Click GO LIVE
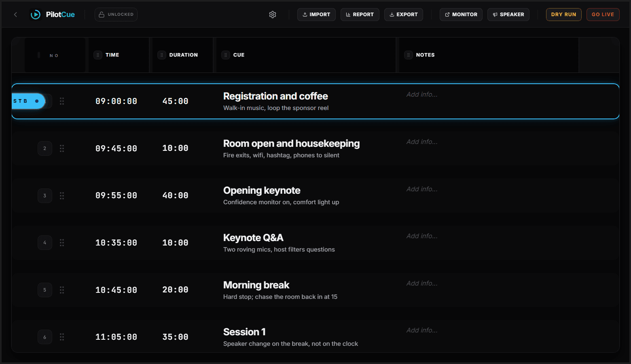The height and width of the screenshot is (364, 631). (603, 15)
